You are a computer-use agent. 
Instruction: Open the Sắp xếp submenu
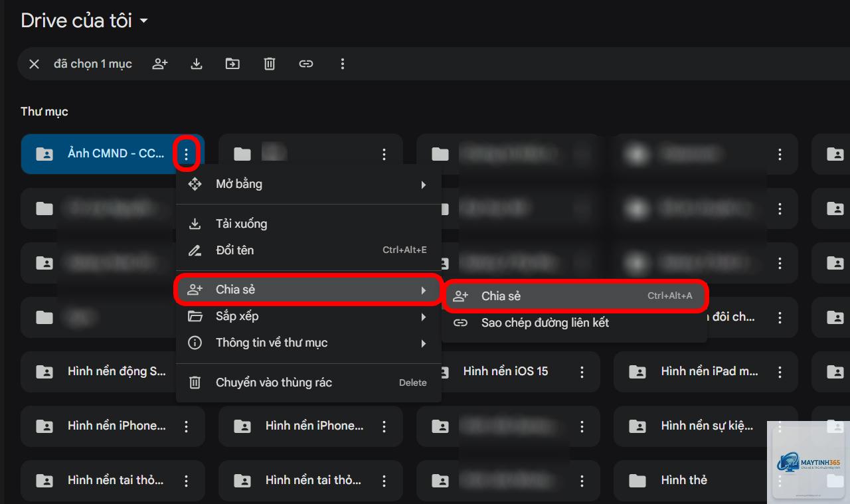click(309, 317)
